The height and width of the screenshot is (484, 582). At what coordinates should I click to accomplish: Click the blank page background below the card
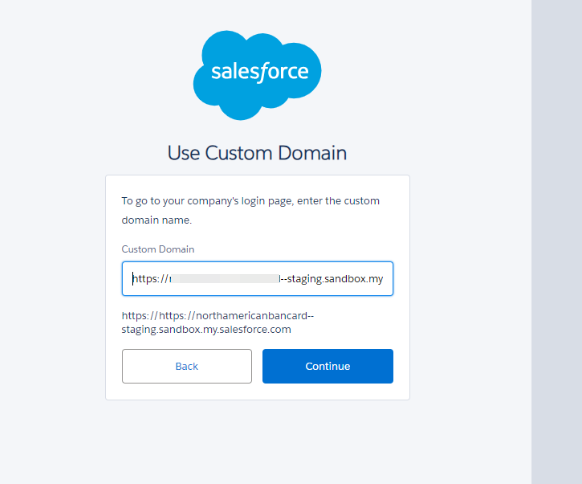[x=257, y=442]
